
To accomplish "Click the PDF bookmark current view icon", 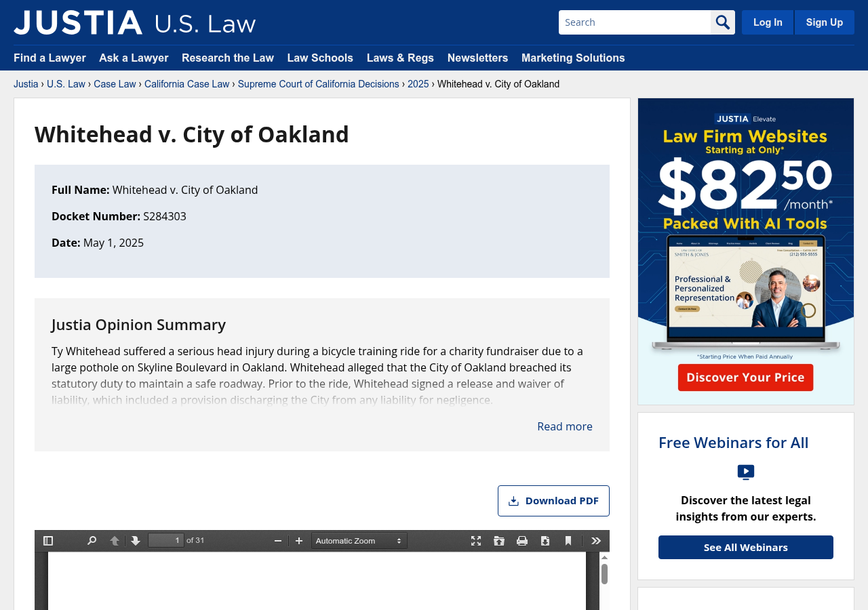I will tap(568, 541).
